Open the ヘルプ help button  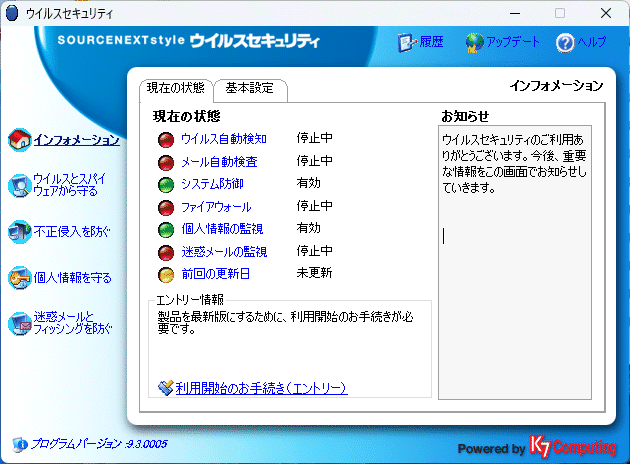[x=565, y=42]
